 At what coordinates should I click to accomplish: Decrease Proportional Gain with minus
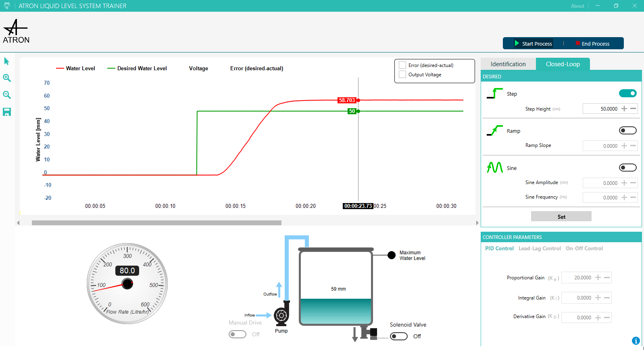click(607, 277)
